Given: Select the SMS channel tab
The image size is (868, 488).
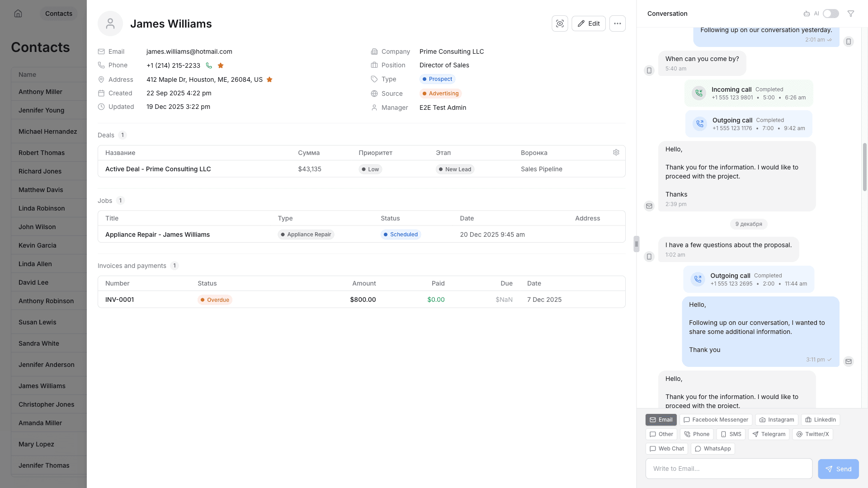Looking at the screenshot, I should (x=731, y=434).
